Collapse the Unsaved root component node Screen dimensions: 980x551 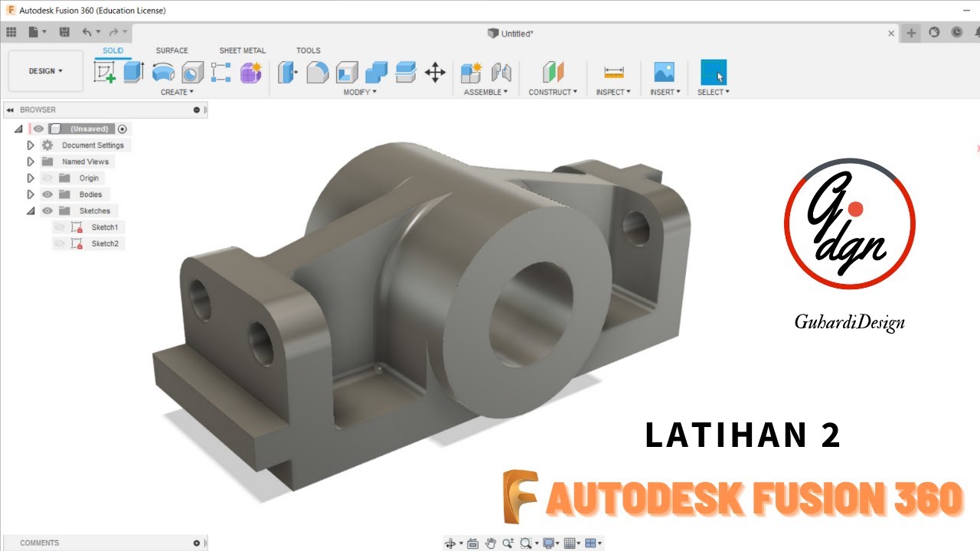(18, 129)
